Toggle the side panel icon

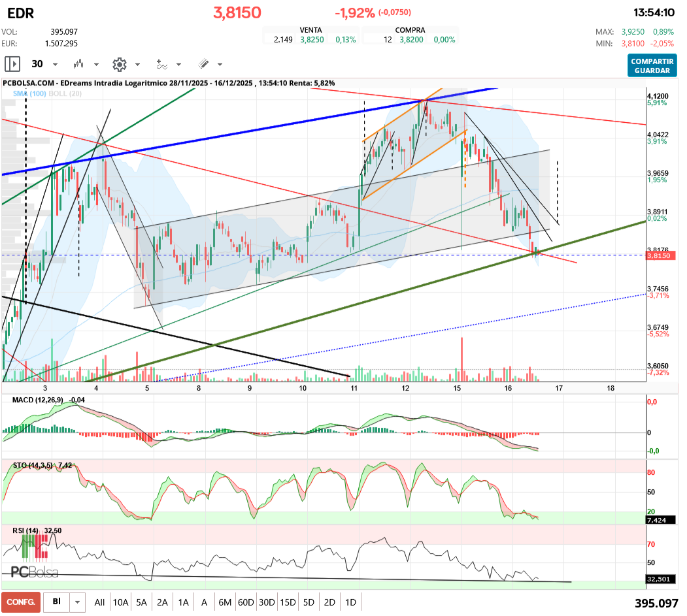(12, 64)
